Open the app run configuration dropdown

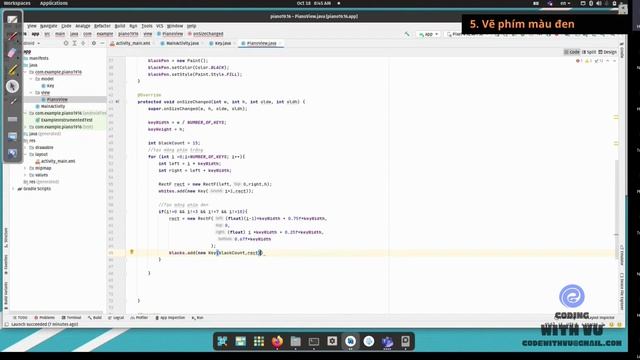point(429,34)
